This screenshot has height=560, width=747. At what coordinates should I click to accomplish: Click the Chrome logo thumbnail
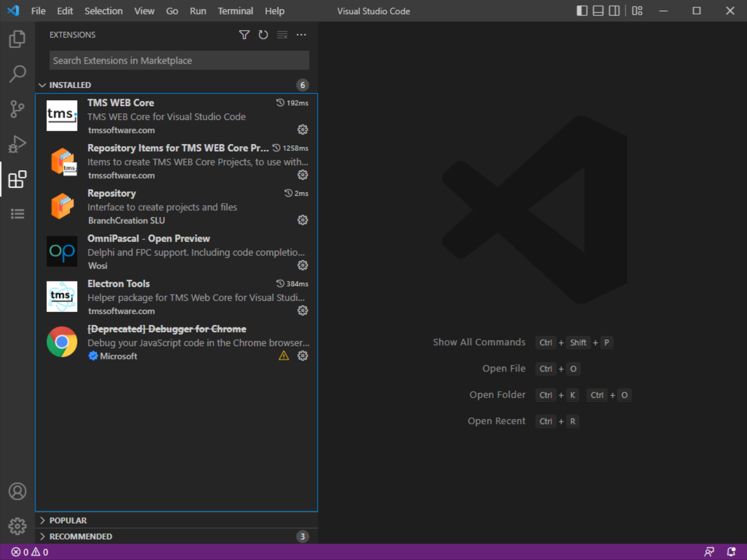pos(62,342)
